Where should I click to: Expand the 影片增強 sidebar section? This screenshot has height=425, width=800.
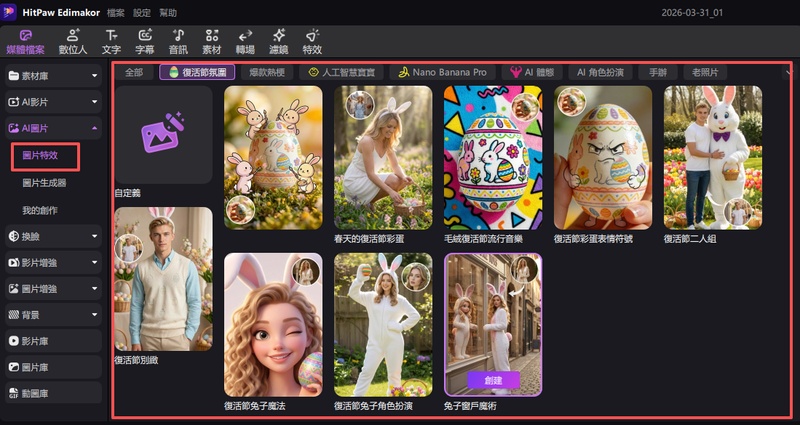point(53,263)
